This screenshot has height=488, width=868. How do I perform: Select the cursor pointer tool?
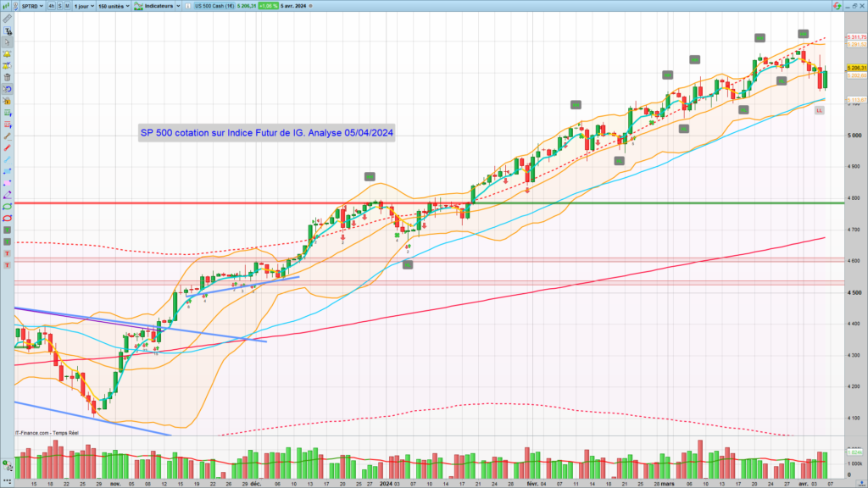(7, 42)
